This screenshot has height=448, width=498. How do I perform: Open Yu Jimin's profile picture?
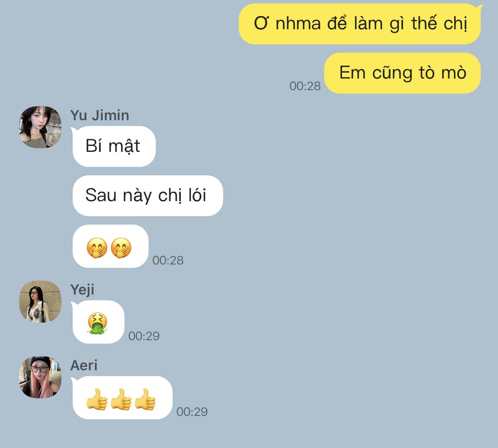tap(40, 127)
